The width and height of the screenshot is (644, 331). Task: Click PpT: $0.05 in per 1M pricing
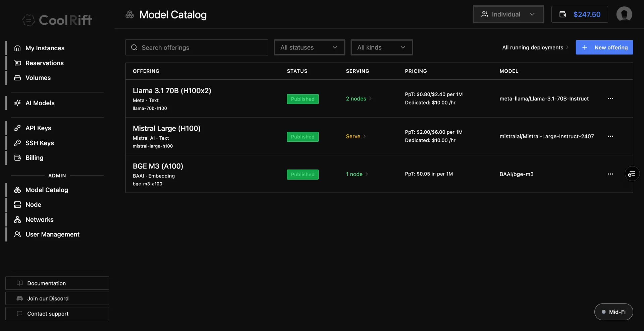(x=429, y=174)
